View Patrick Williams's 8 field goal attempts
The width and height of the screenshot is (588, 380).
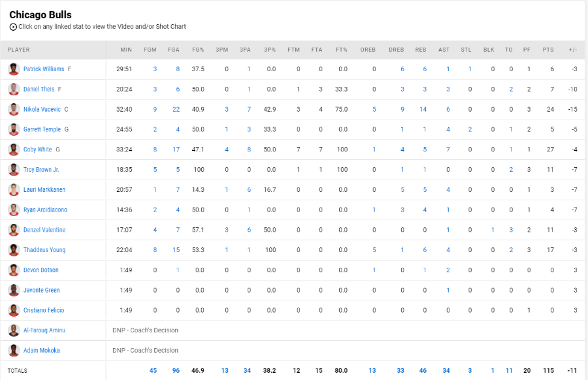pyautogui.click(x=178, y=69)
